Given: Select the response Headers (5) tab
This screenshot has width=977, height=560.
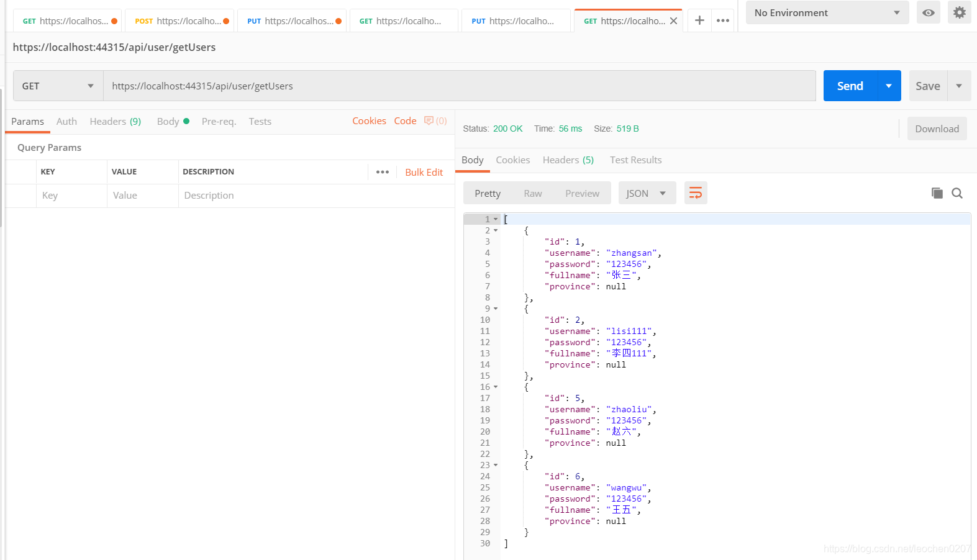Looking at the screenshot, I should click(568, 160).
